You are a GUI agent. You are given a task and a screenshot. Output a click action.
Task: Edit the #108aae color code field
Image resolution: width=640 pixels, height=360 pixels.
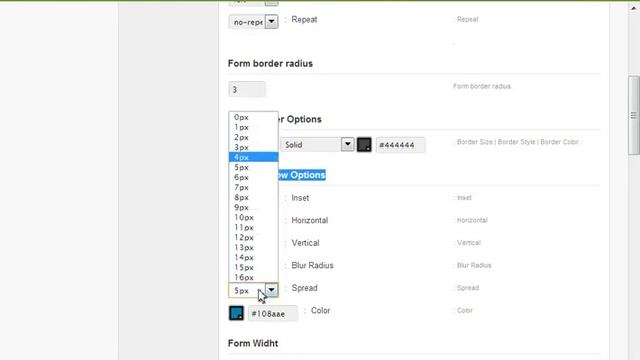click(x=273, y=313)
